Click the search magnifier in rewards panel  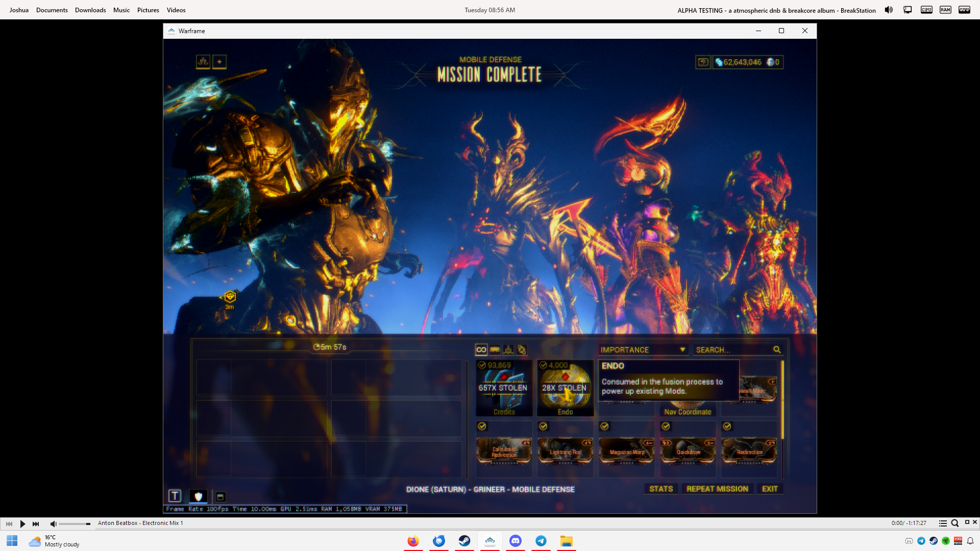777,349
